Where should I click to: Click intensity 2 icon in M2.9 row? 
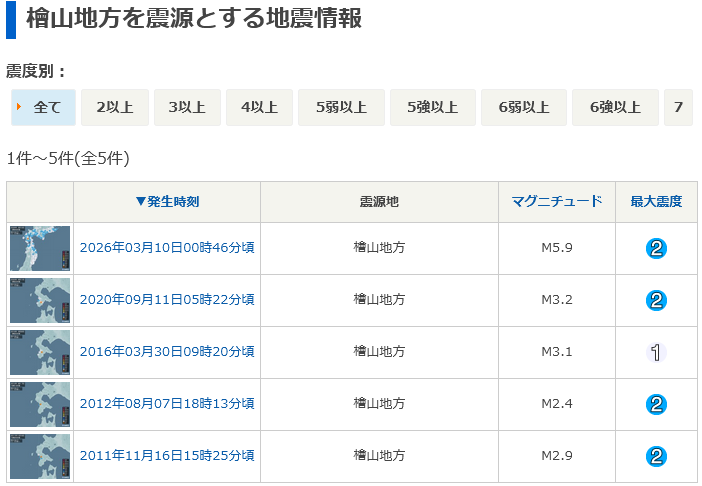656,456
